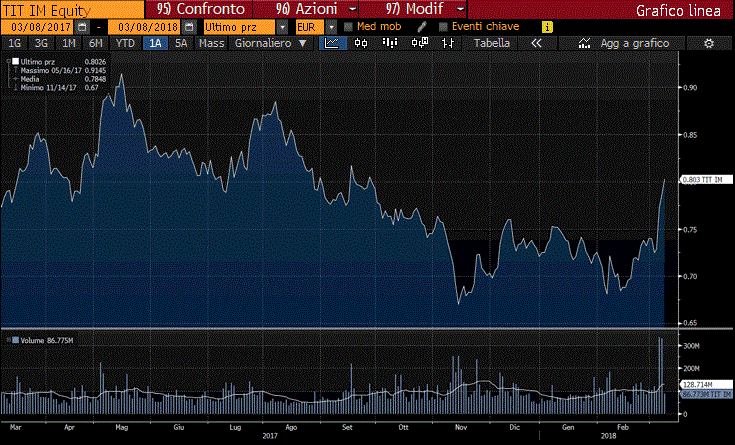Click the 300M volume axis label
This screenshot has width=735, height=445.
pyautogui.click(x=691, y=346)
